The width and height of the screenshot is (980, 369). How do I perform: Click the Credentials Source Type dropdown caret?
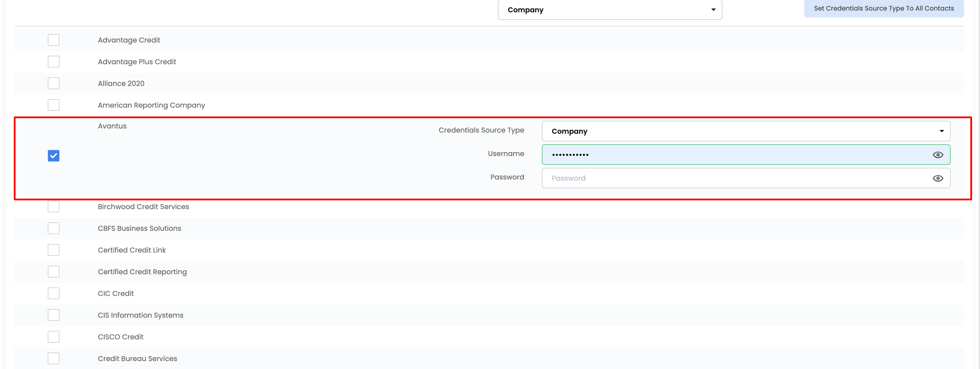coord(942,131)
